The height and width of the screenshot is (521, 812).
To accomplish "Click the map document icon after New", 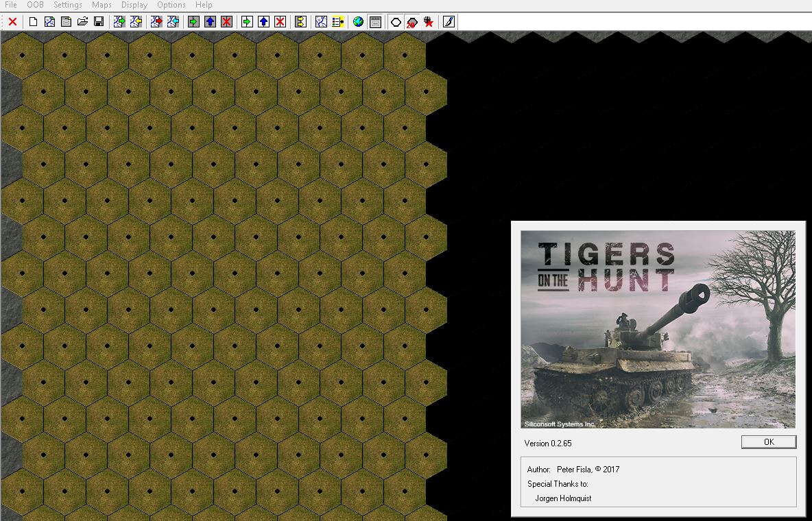I will [49, 22].
